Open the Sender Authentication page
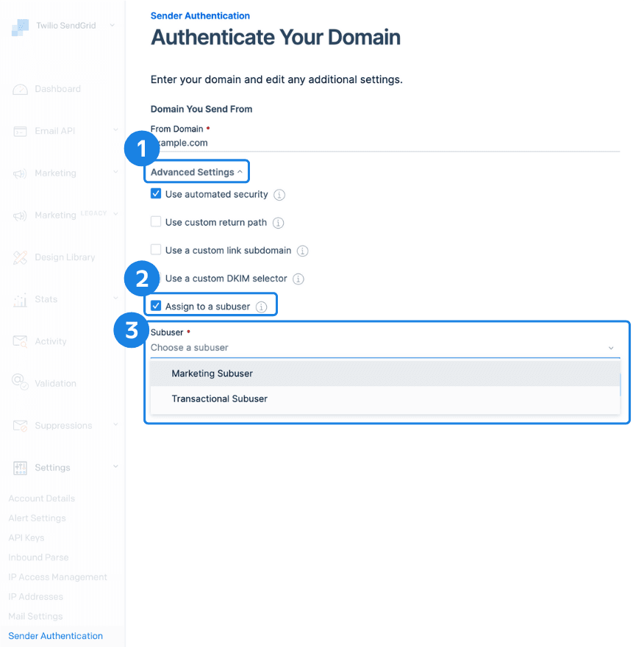This screenshot has height=647, width=644. click(54, 635)
